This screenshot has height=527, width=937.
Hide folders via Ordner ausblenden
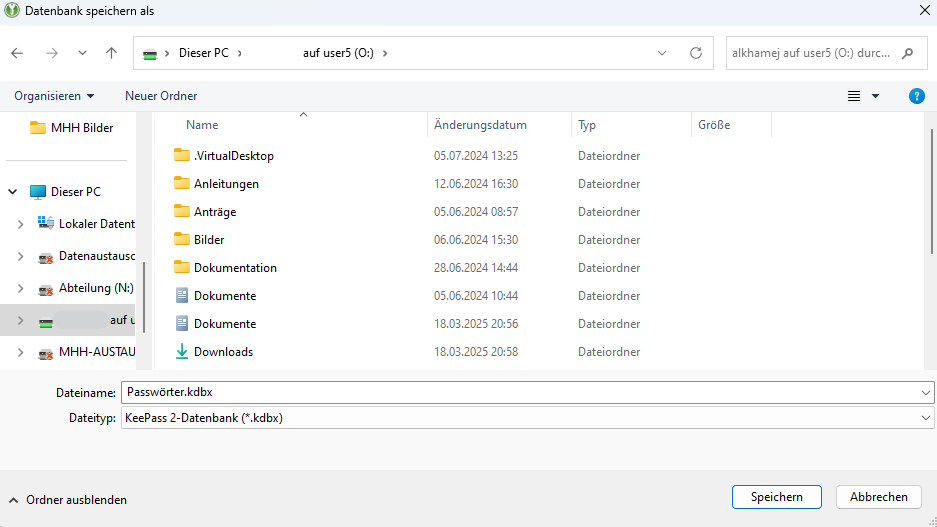pos(68,500)
